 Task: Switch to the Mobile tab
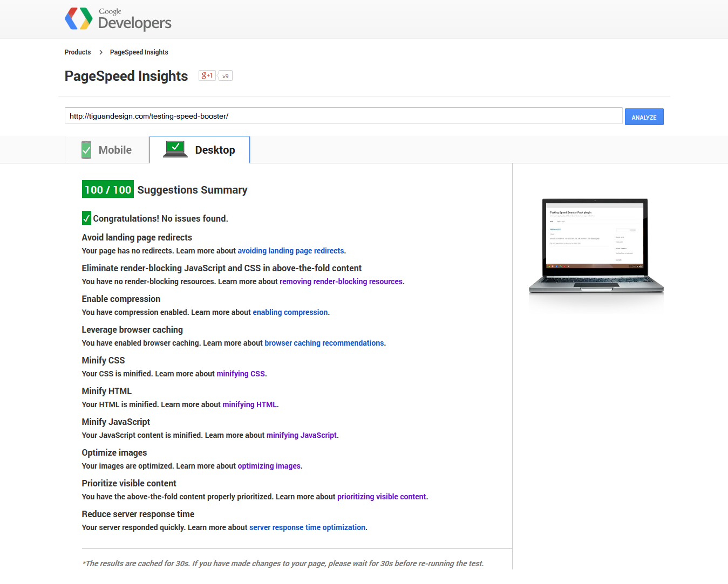click(x=107, y=150)
